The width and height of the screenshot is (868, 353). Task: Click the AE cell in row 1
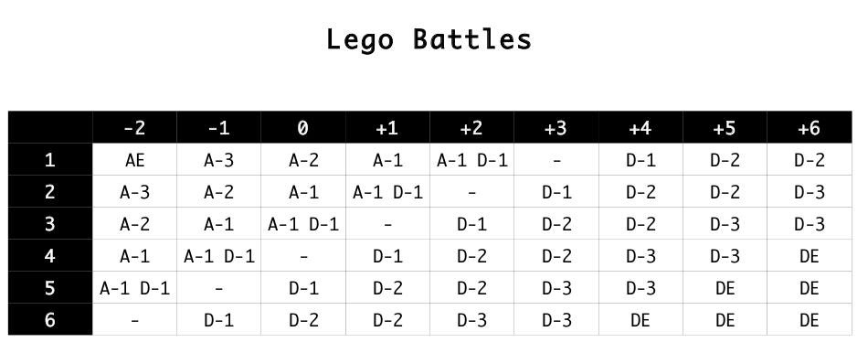[134, 160]
